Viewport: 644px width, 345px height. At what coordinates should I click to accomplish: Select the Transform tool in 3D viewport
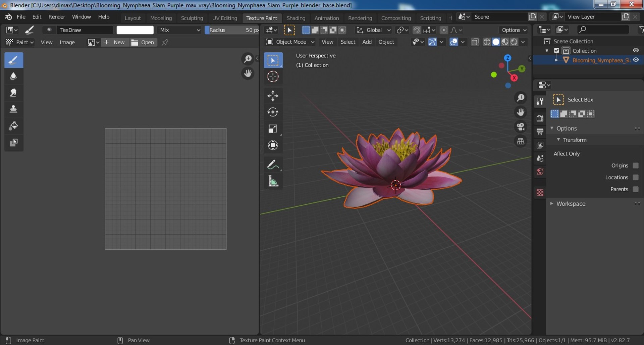[273, 145]
